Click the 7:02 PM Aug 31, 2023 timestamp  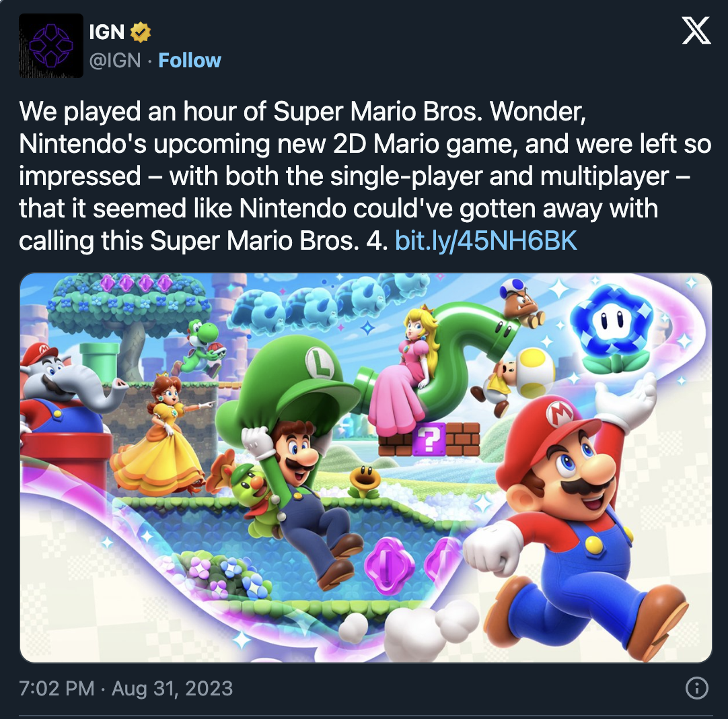[126, 689]
